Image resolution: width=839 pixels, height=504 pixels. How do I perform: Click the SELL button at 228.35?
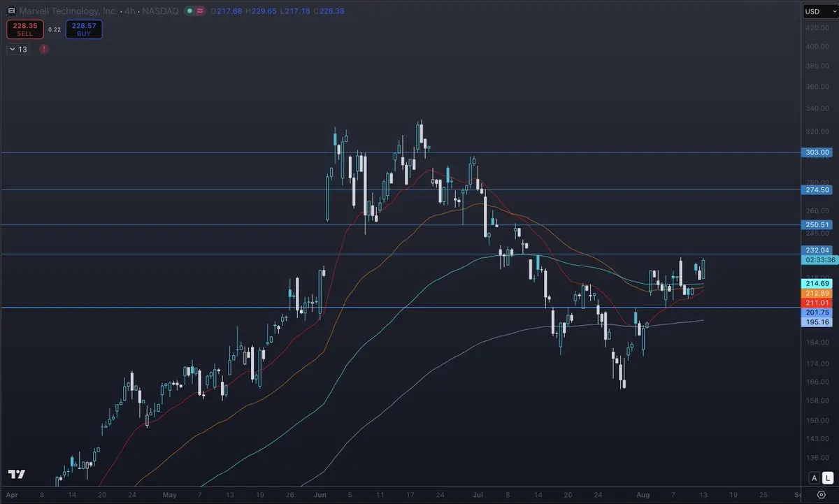click(x=25, y=29)
